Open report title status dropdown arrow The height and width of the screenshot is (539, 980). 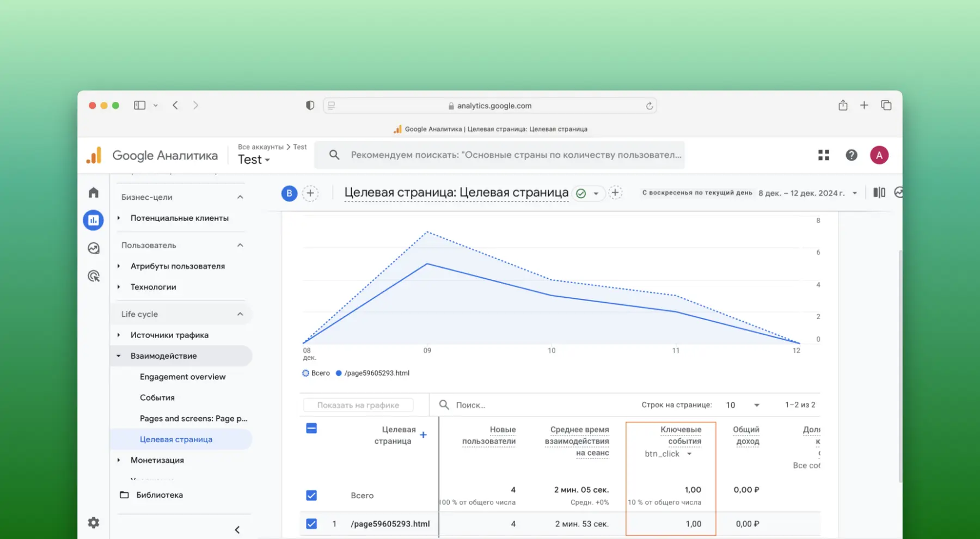point(596,194)
